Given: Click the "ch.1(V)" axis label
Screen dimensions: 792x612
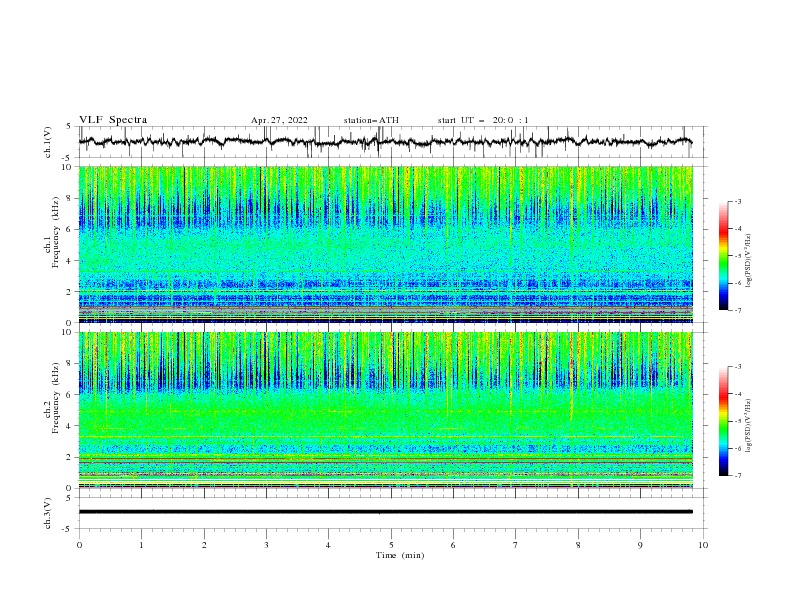Looking at the screenshot, I should coord(48,142).
